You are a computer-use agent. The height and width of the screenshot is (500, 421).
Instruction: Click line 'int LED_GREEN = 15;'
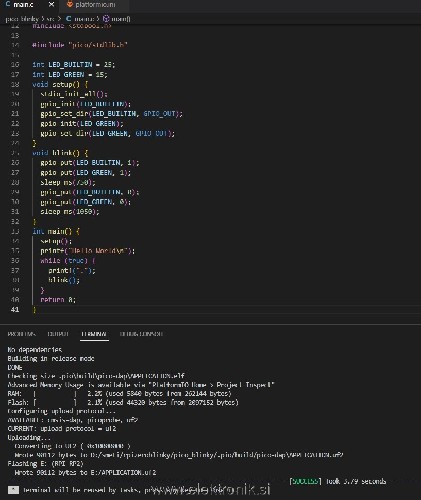click(70, 74)
